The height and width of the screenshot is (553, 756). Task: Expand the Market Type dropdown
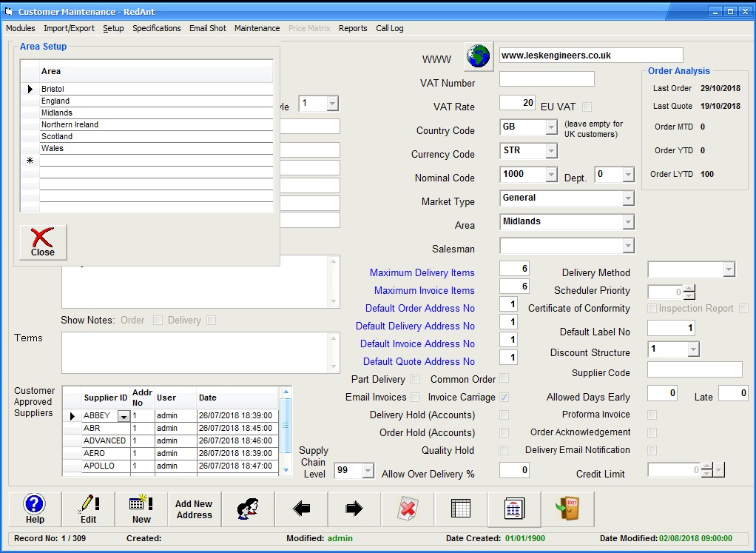coord(628,198)
